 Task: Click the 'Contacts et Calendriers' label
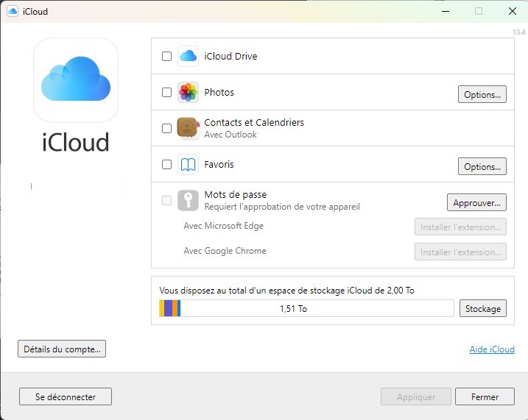click(x=254, y=122)
